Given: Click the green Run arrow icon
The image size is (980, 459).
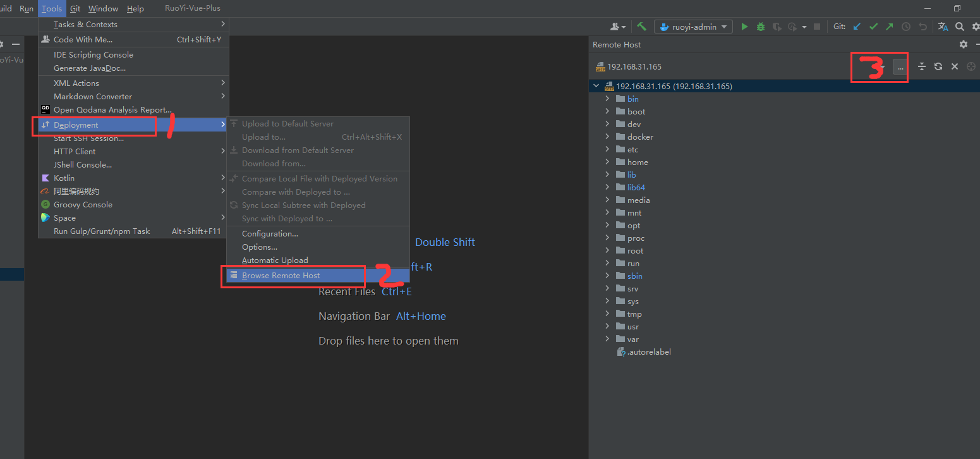Looking at the screenshot, I should pyautogui.click(x=744, y=27).
